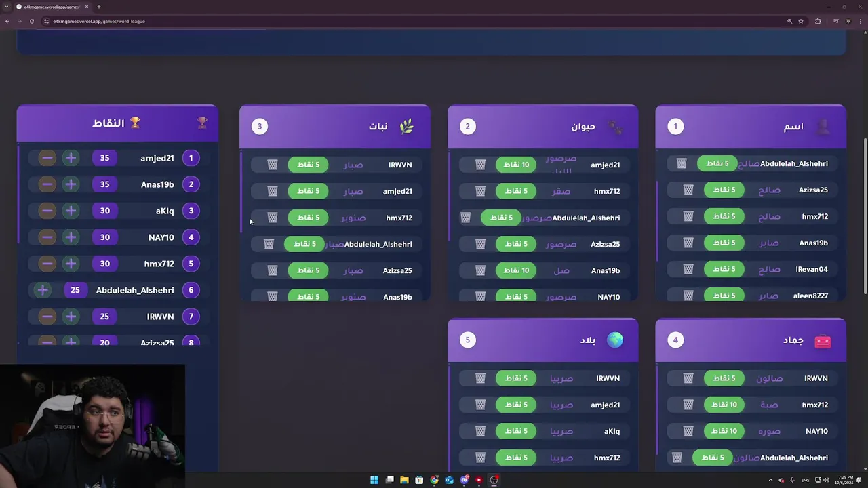Delete hmx712's صالح answer in اسم
The height and width of the screenshot is (488, 868).
(688, 216)
